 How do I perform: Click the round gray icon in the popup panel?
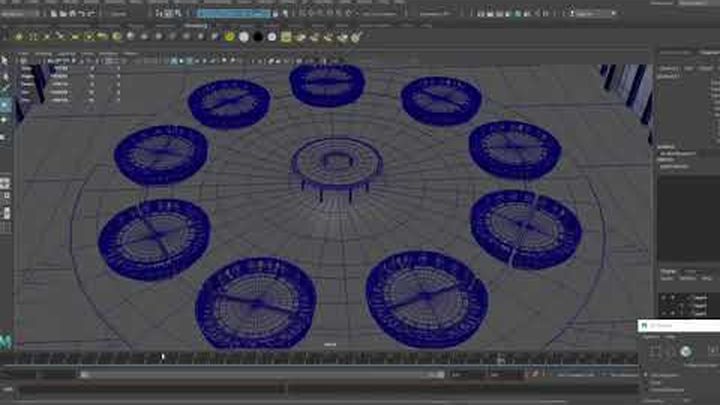[x=685, y=351]
